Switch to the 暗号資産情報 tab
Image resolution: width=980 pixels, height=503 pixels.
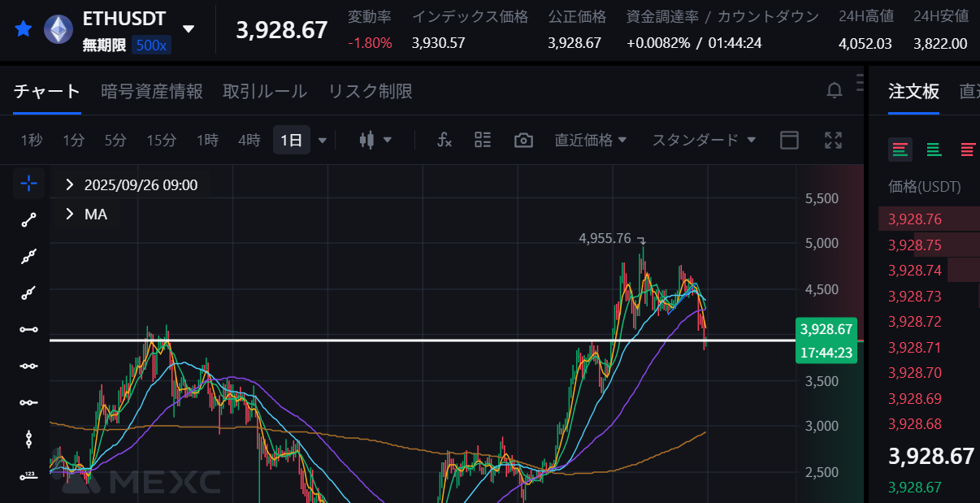point(152,91)
